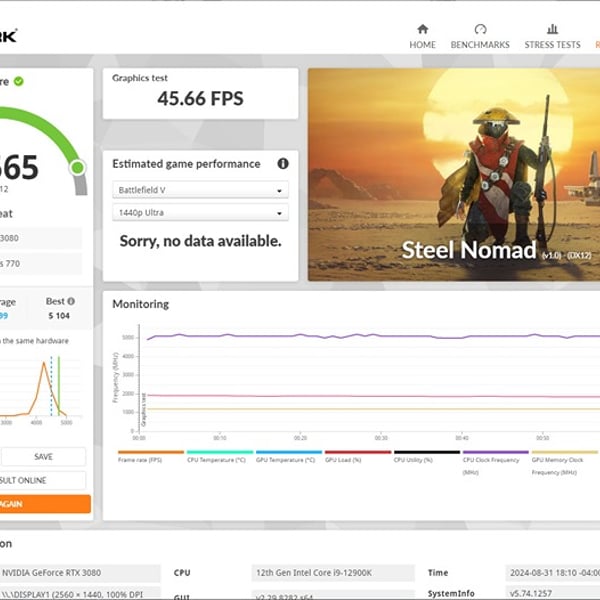Go to the HOME section
Viewport: 600px width, 600px height.
(x=422, y=37)
